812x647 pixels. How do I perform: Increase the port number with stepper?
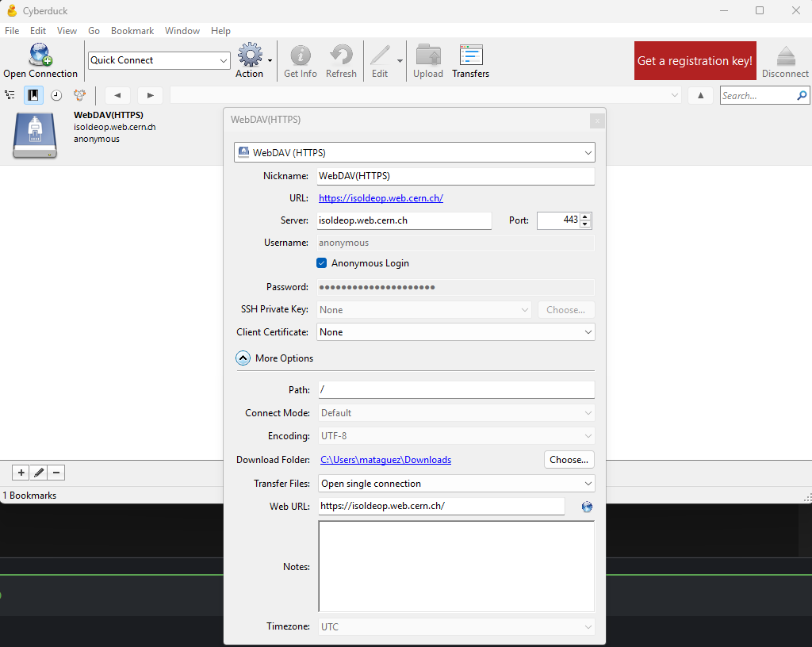coord(585,216)
